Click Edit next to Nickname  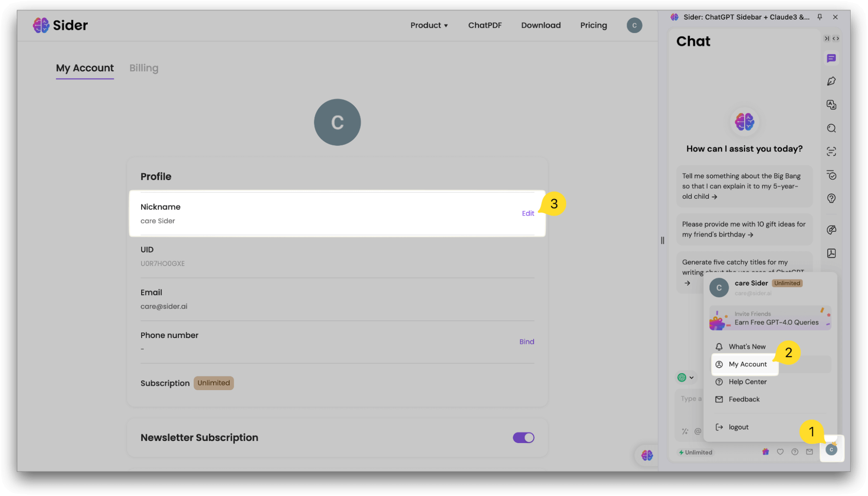pyautogui.click(x=528, y=213)
